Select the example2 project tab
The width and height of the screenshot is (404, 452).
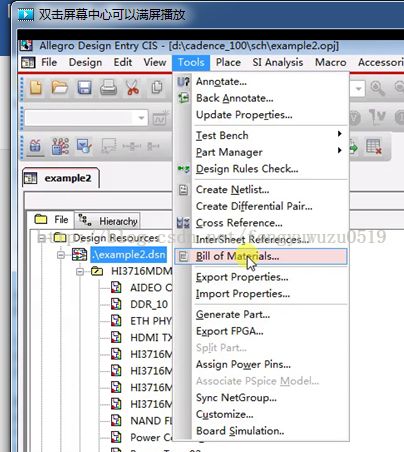tap(61, 178)
